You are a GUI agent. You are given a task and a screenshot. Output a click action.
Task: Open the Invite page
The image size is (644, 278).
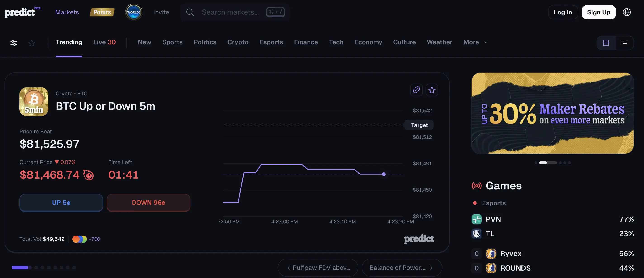pos(161,12)
